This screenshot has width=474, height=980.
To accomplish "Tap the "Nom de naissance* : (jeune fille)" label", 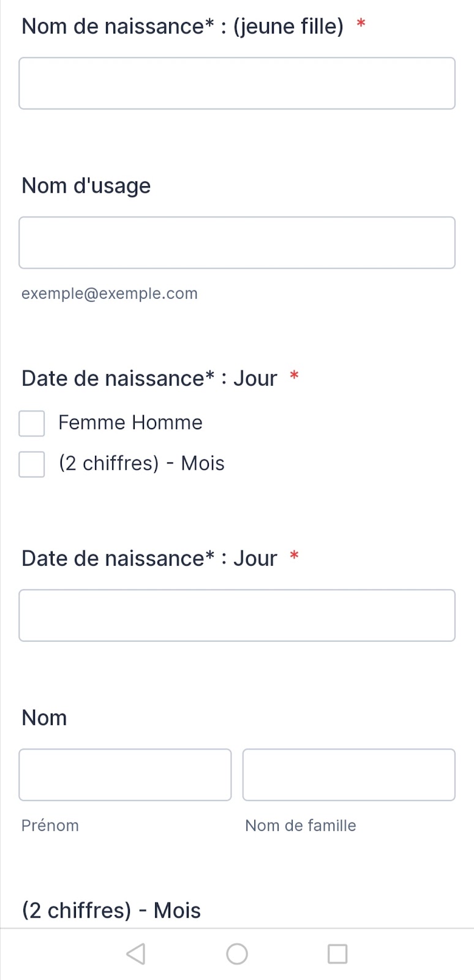I will (182, 26).
